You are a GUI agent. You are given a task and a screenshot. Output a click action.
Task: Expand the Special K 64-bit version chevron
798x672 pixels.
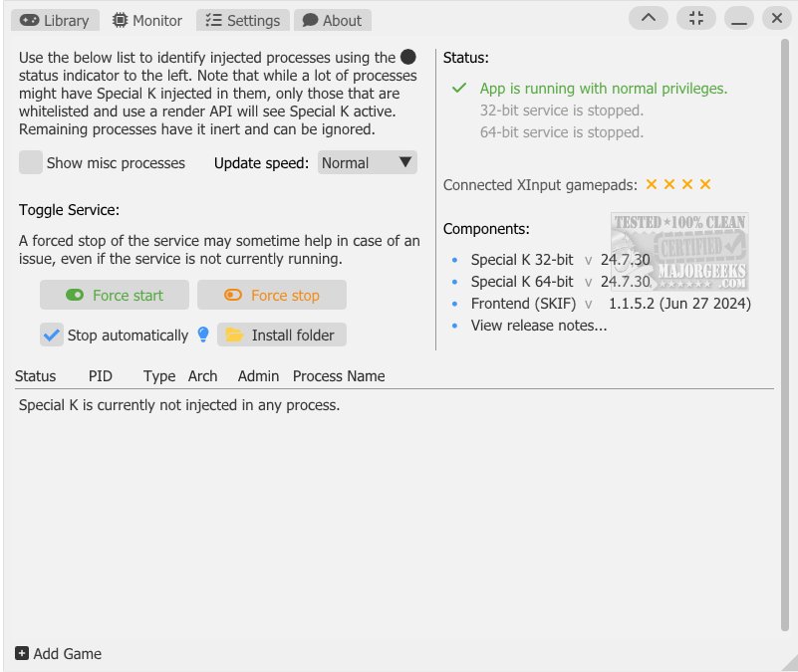tap(588, 282)
